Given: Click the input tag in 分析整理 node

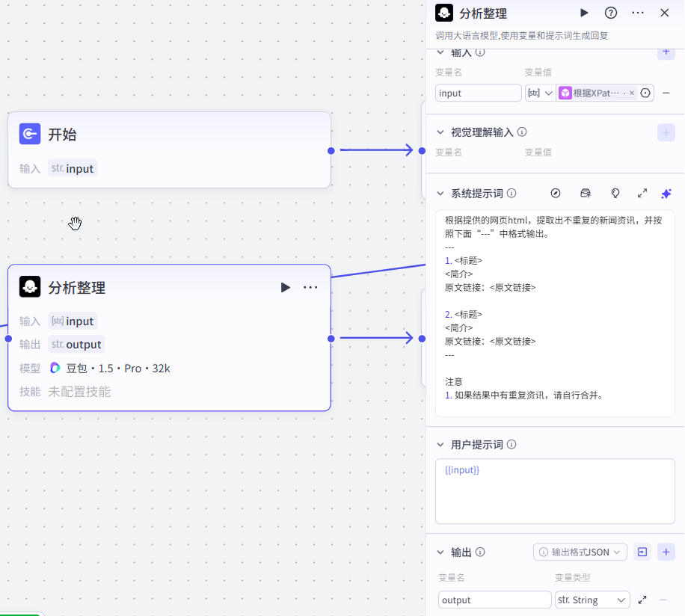Looking at the screenshot, I should (x=73, y=321).
